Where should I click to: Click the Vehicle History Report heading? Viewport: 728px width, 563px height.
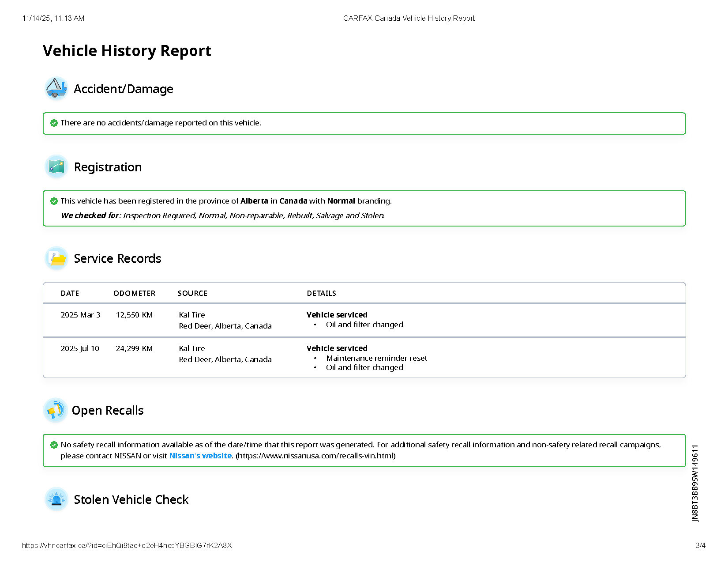point(127,51)
